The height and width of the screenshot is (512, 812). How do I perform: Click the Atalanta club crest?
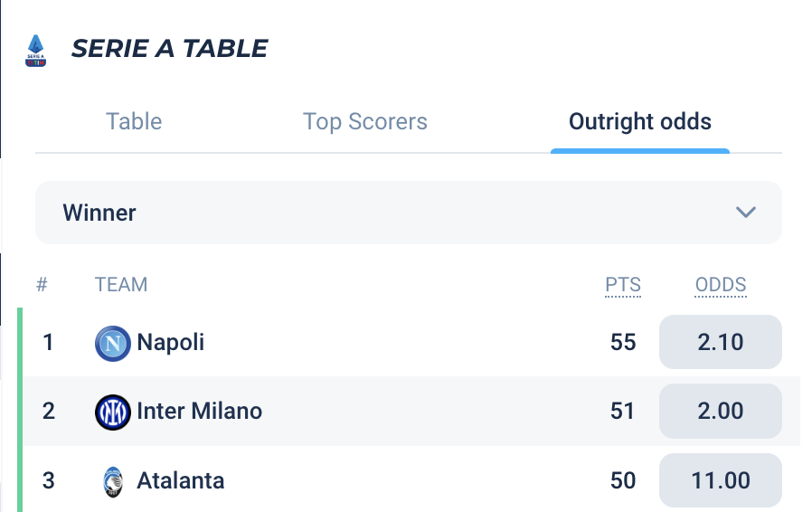[x=113, y=480]
